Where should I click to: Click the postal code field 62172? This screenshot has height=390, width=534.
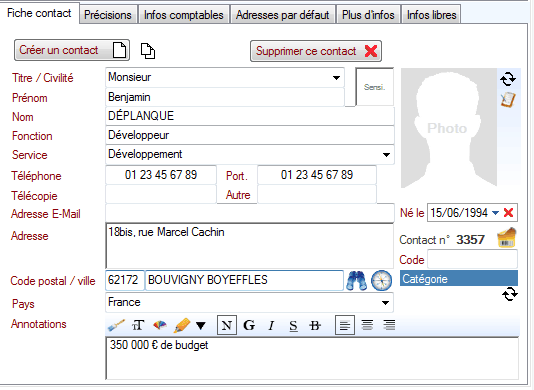click(x=125, y=280)
